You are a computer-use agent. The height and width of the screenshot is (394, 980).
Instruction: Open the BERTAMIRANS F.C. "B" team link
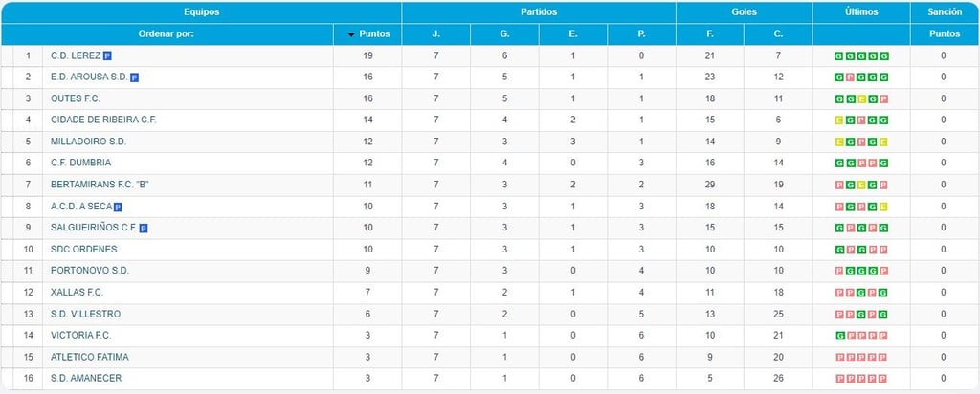(100, 185)
